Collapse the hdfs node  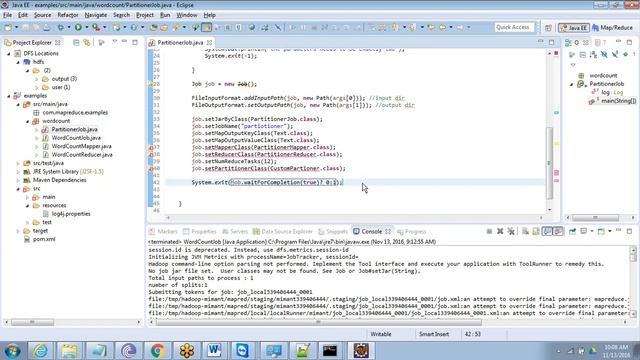click(18, 62)
